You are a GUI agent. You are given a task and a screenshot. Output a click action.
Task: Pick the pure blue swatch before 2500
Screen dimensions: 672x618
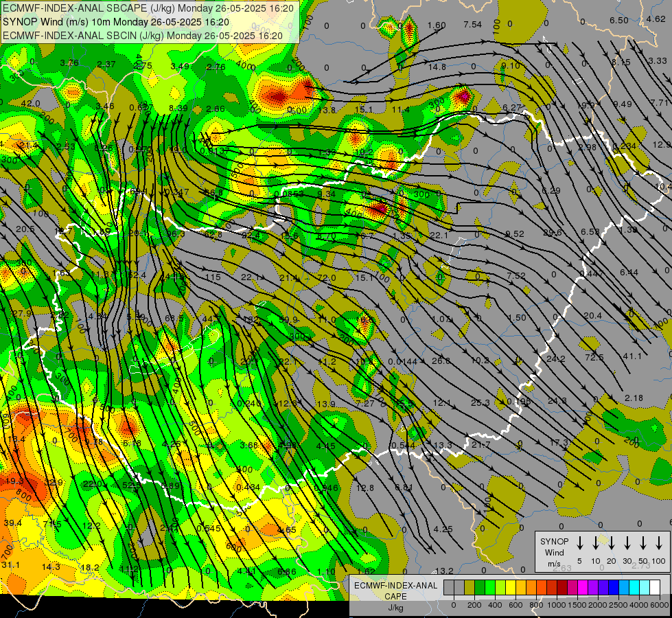tap(613, 587)
